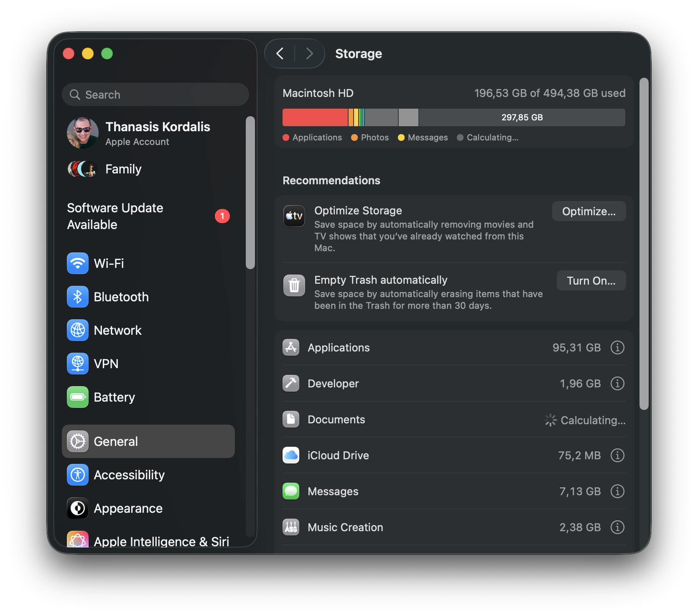Click Thanasis Kordalis profile picture
Viewport: 698px width, 616px height.
tap(83, 133)
